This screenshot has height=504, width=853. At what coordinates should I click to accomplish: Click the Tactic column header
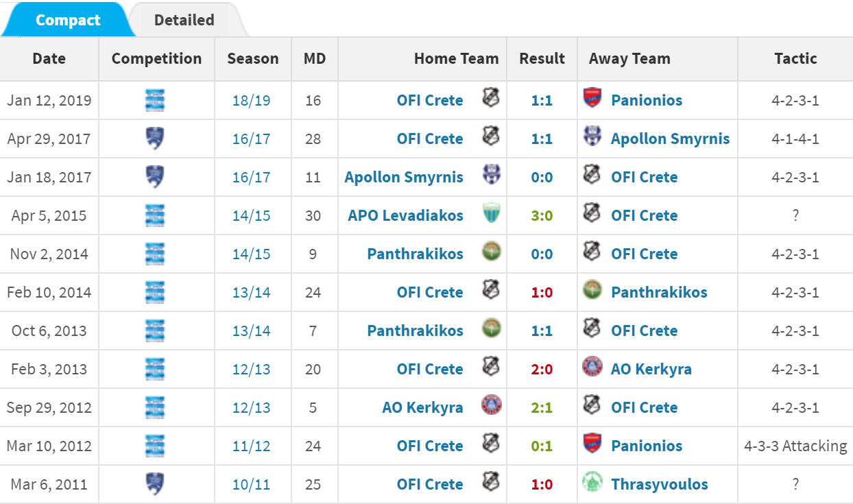[x=795, y=58]
